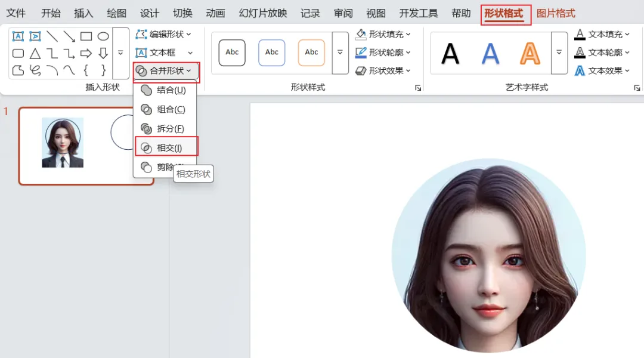Switch to the 插入 tab
Viewport: 644px width, 358px height.
click(84, 14)
